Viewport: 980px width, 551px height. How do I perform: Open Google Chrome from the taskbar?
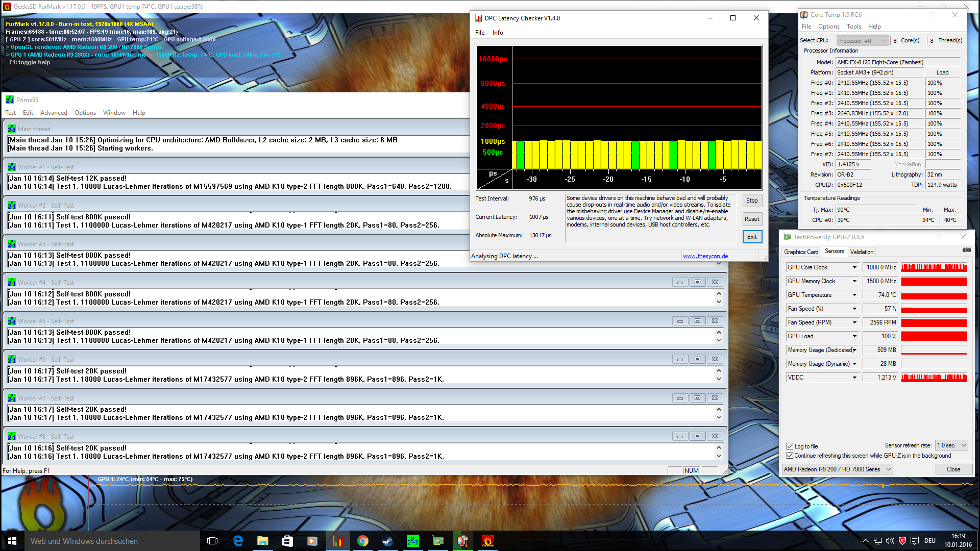(362, 541)
